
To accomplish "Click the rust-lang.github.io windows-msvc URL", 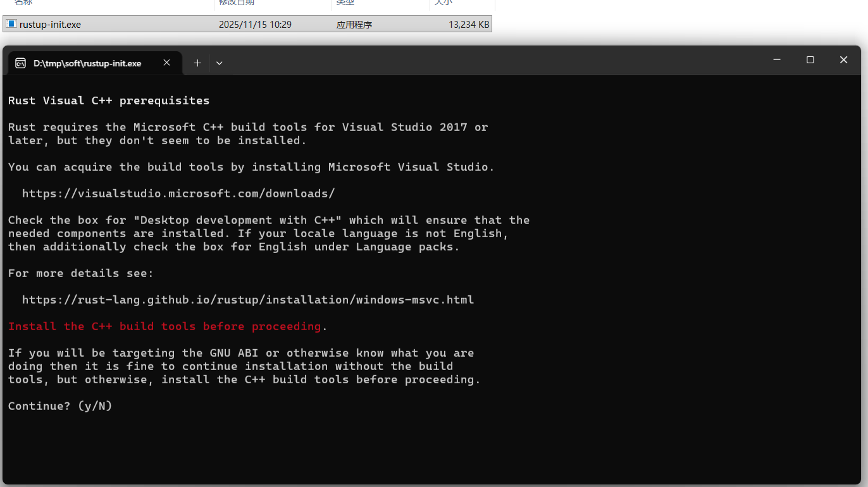I will tap(248, 300).
